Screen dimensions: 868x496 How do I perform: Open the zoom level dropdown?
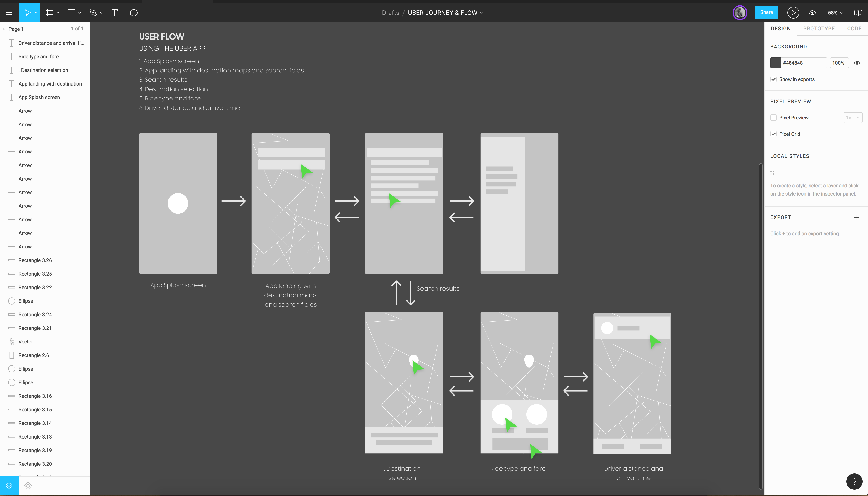835,13
